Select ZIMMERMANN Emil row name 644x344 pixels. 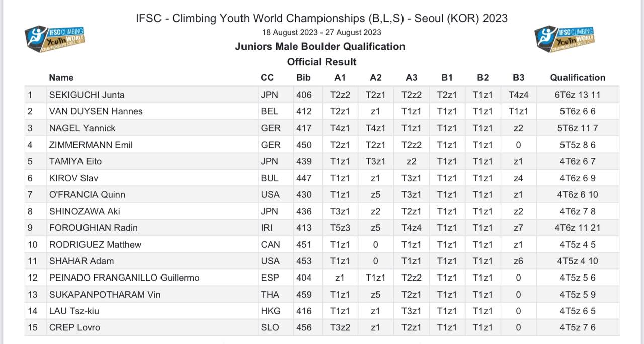[91, 145]
